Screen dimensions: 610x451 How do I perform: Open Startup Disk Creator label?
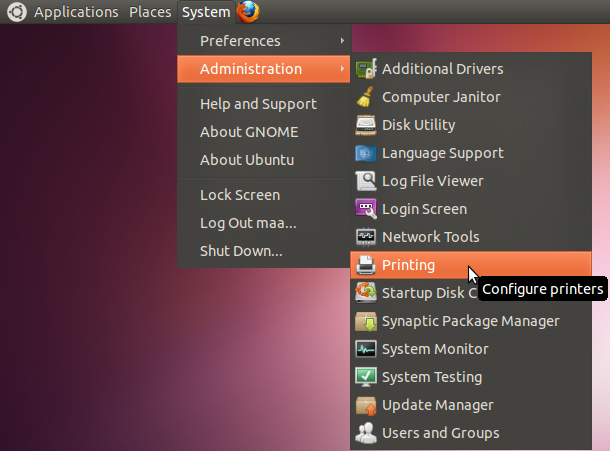click(x=429, y=293)
